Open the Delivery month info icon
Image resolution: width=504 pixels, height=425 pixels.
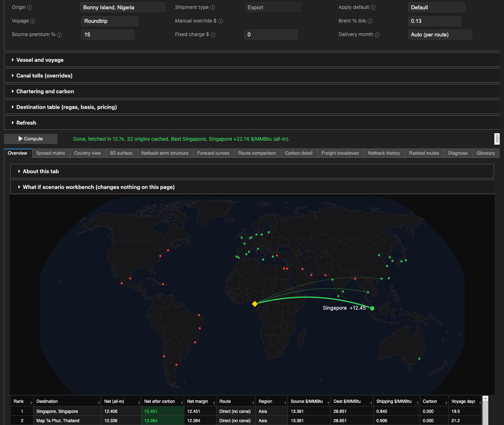[377, 35]
